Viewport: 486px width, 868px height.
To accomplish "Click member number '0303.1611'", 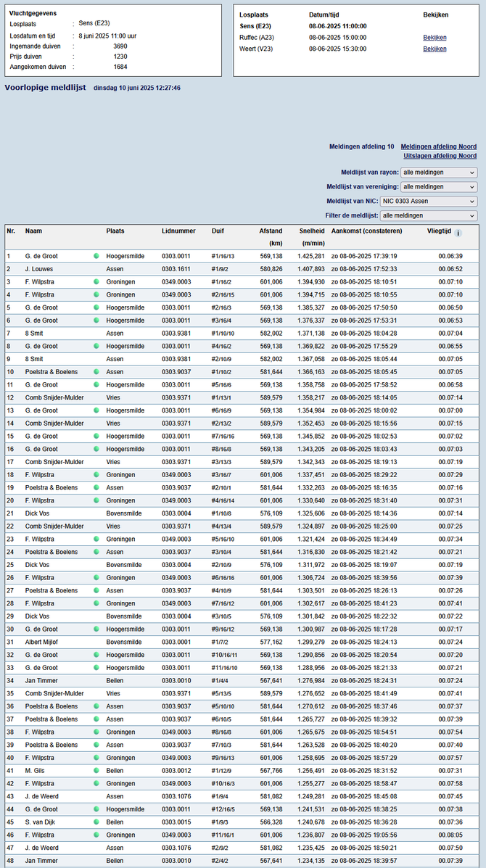I will (x=175, y=269).
